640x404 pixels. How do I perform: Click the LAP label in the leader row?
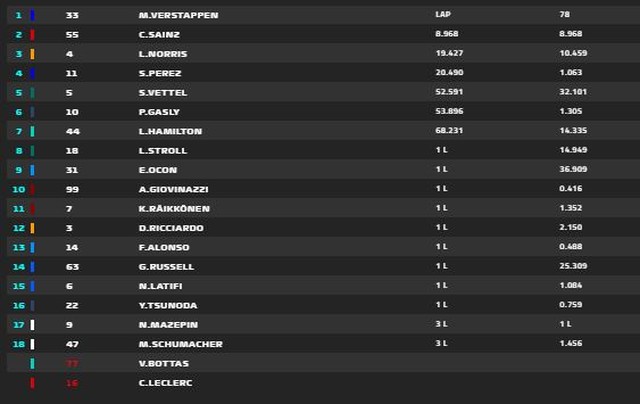point(443,16)
